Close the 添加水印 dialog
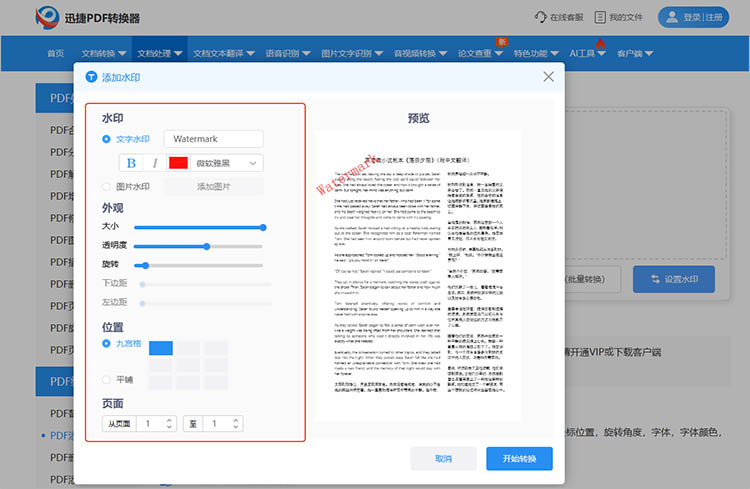Viewport: 750px width, 489px height. pos(549,77)
